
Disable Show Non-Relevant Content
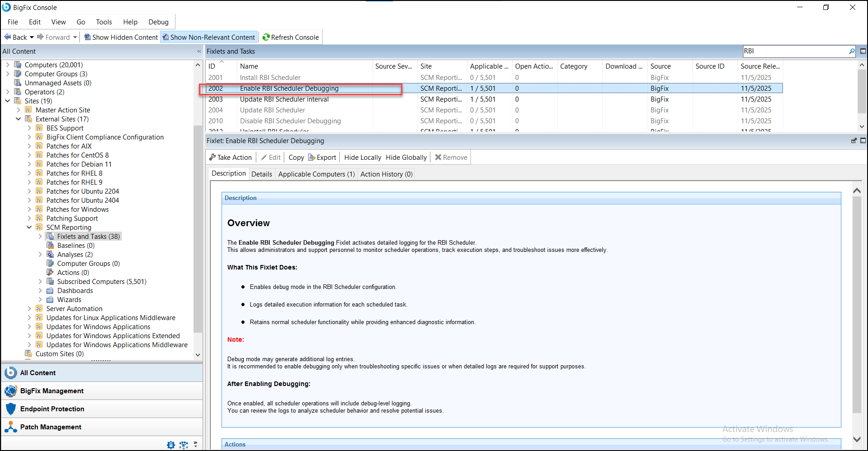pyautogui.click(x=208, y=37)
